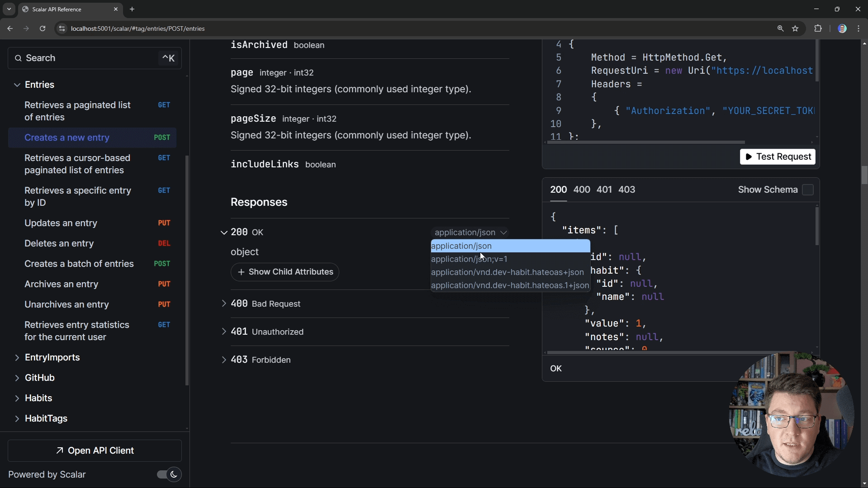Collapse the Entries sidebar group

pos(17,85)
